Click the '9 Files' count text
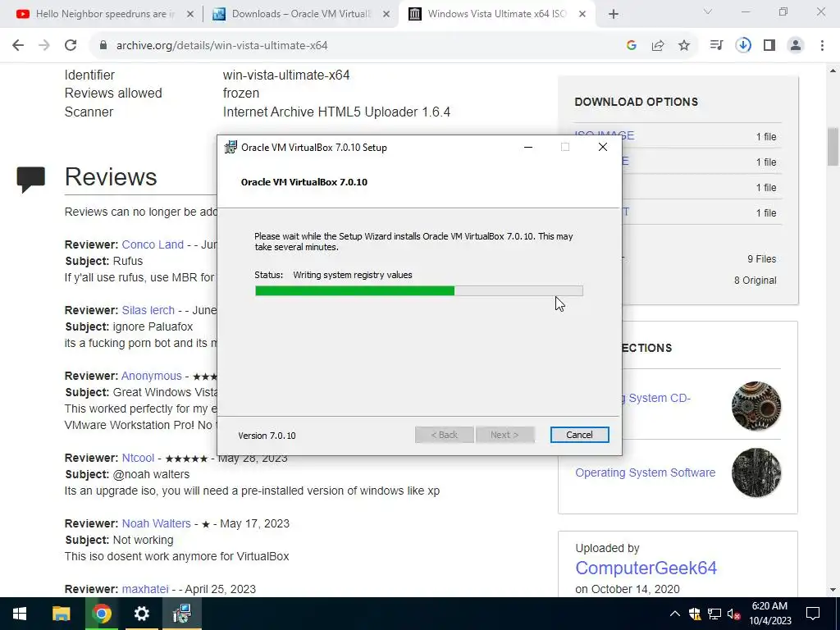The image size is (840, 630). [x=762, y=258]
